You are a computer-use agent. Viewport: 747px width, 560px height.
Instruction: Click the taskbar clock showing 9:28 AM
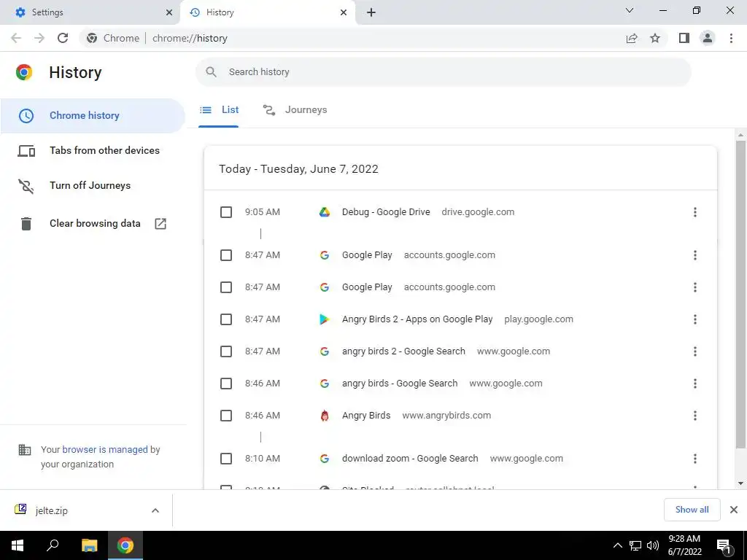(684, 545)
